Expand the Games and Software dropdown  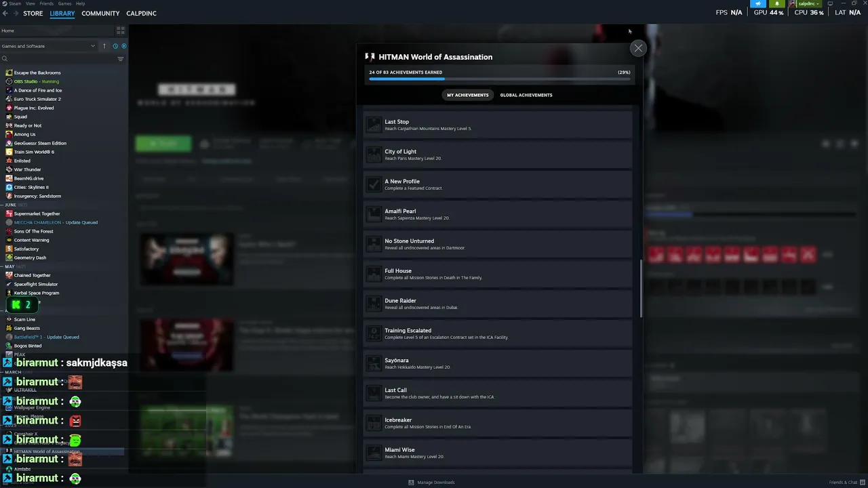[48, 46]
